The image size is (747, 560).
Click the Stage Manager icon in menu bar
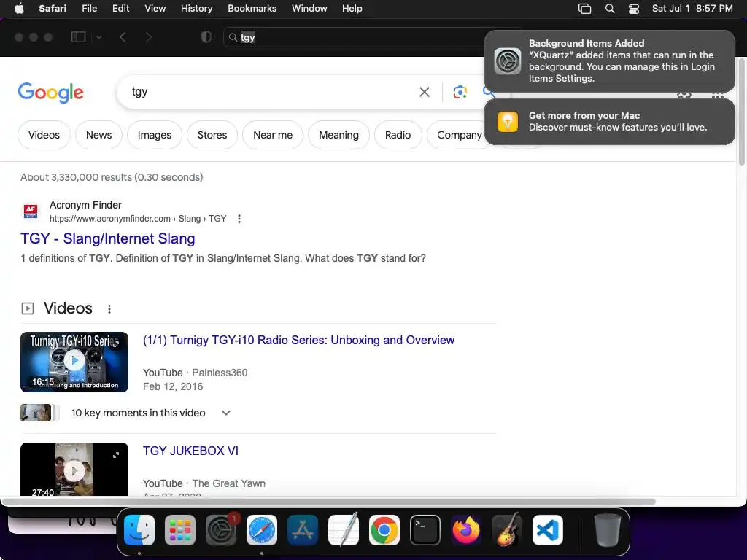[x=584, y=9]
